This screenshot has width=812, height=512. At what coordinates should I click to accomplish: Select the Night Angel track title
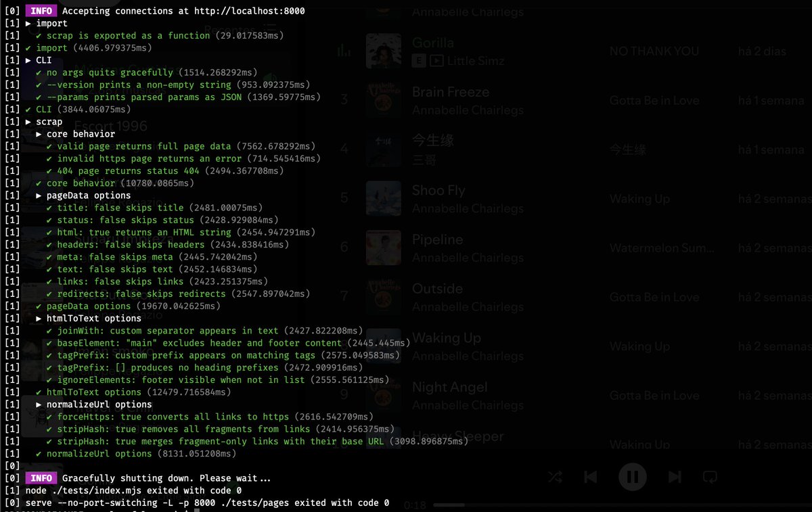click(450, 388)
